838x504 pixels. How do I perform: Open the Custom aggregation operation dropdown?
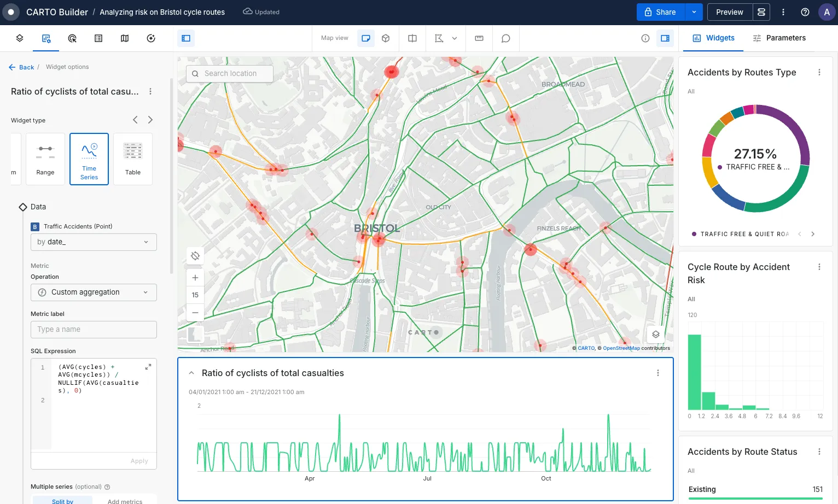94,292
